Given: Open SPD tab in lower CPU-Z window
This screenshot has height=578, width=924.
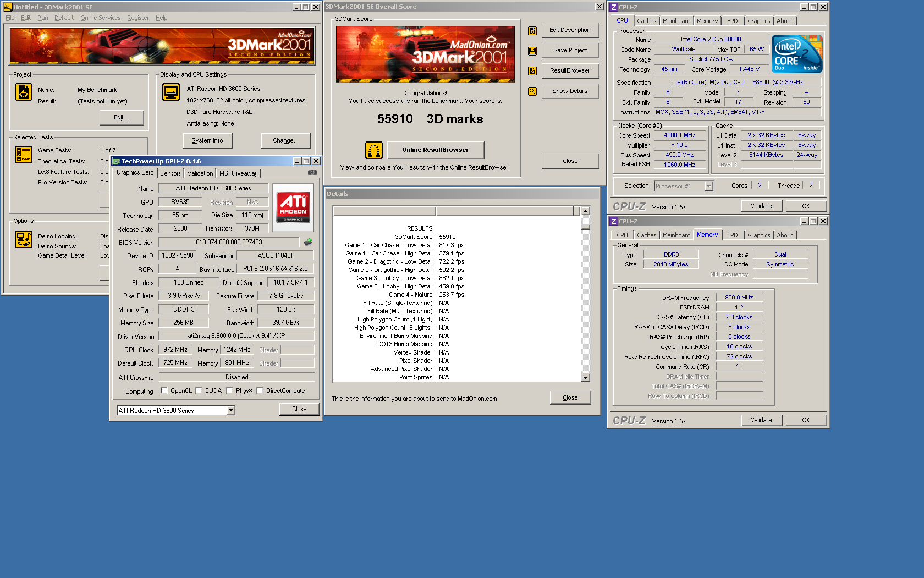Looking at the screenshot, I should (732, 235).
